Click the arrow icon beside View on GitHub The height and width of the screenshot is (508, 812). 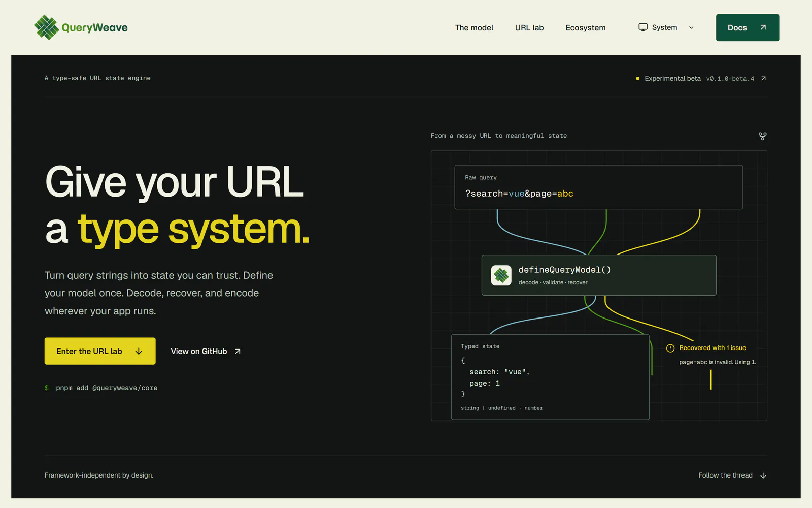point(238,352)
